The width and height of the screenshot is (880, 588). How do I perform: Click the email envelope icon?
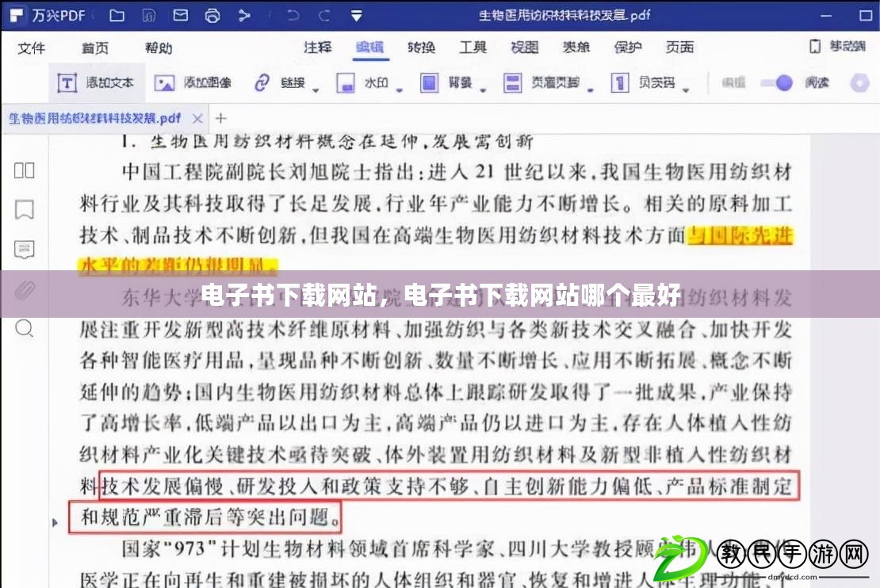[x=180, y=15]
